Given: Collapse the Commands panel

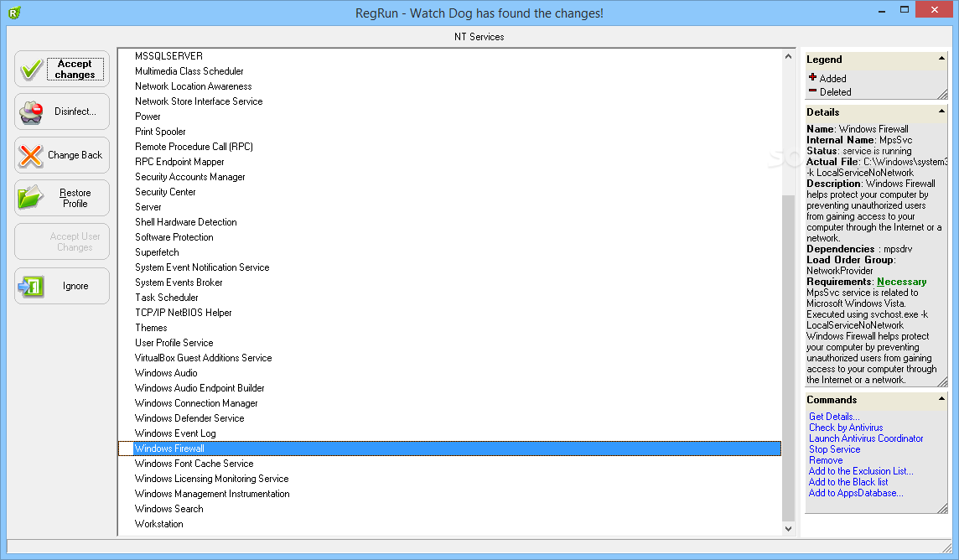Looking at the screenshot, I should click(941, 398).
